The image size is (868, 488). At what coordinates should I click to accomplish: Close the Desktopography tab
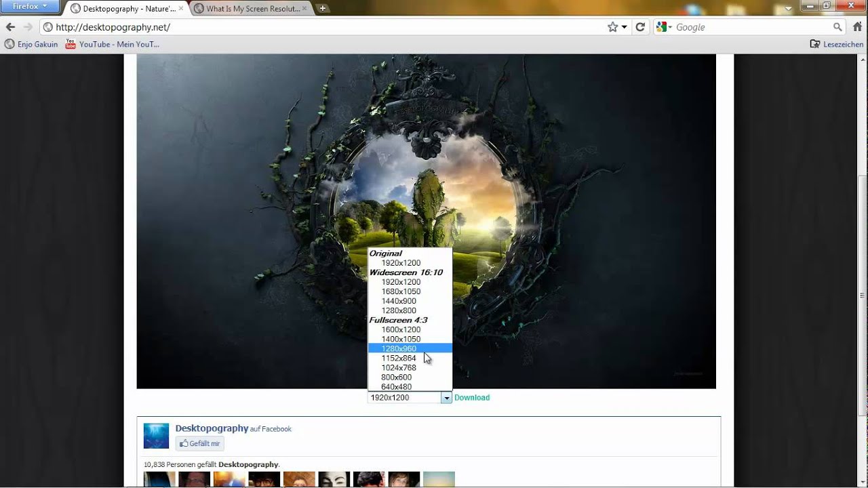pos(181,9)
